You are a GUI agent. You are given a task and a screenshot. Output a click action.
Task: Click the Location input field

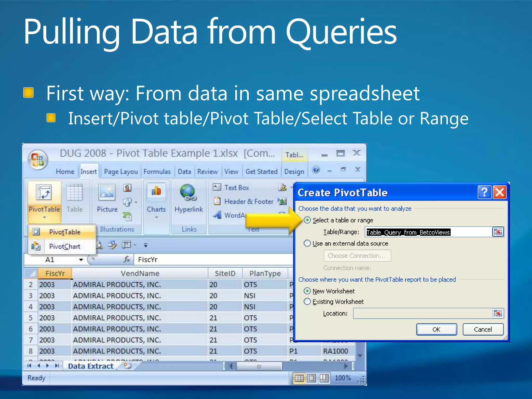pos(423,314)
